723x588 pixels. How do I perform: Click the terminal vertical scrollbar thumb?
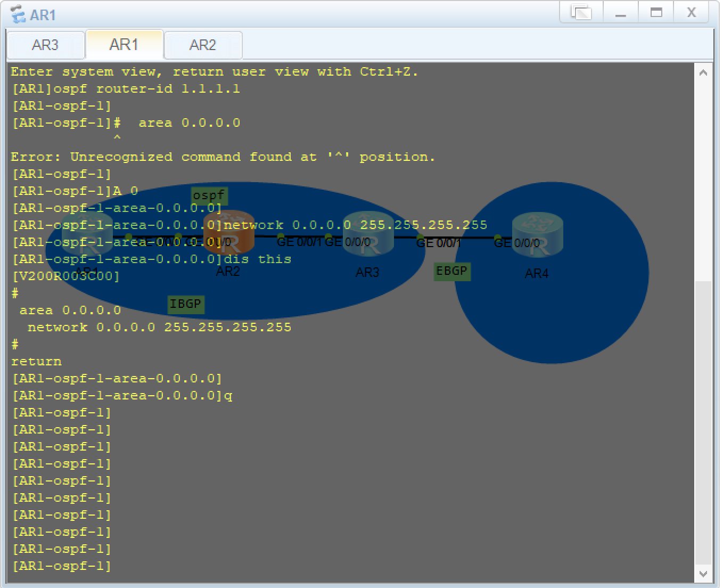click(x=703, y=423)
